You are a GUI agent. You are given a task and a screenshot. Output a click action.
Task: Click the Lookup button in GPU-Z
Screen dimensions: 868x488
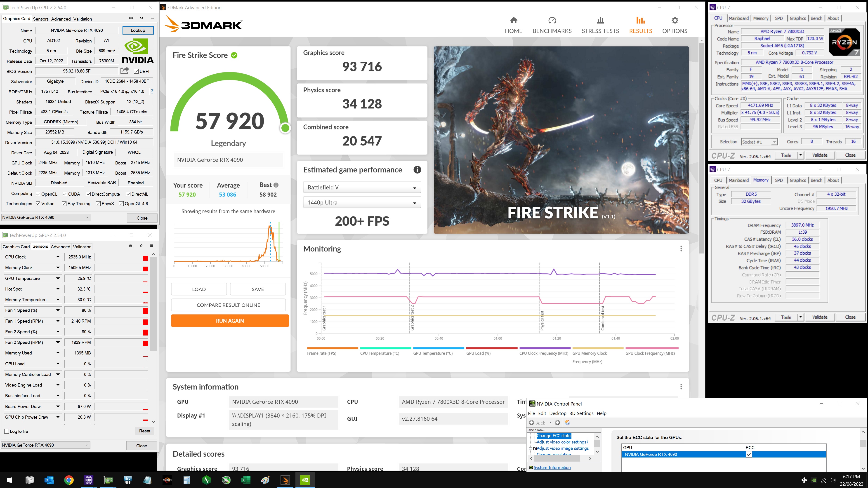coord(138,30)
